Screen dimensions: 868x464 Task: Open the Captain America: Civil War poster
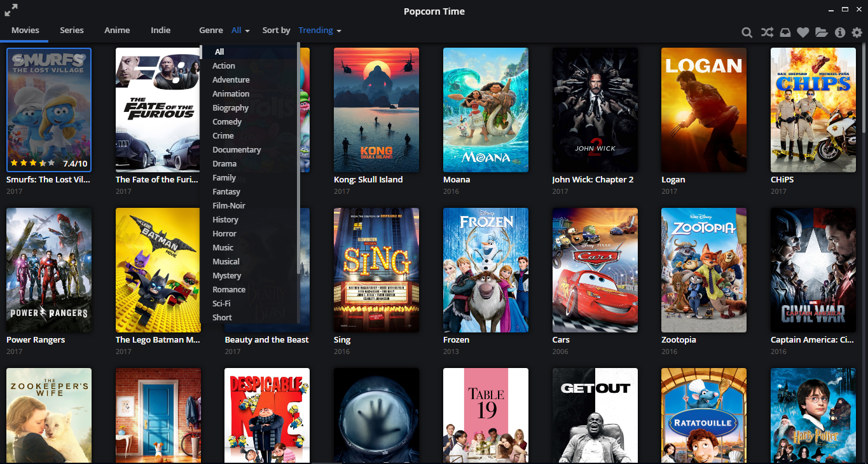point(813,270)
